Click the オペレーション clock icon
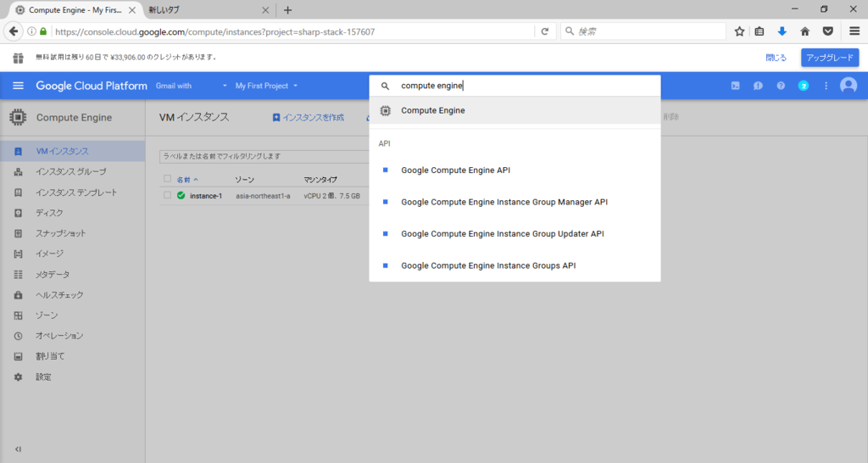 click(x=19, y=336)
